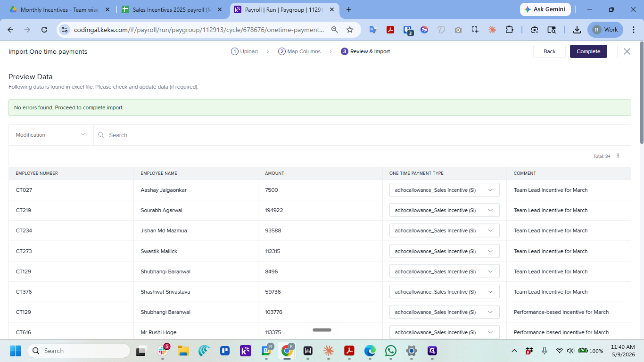Open Ask Gemini

point(545,9)
